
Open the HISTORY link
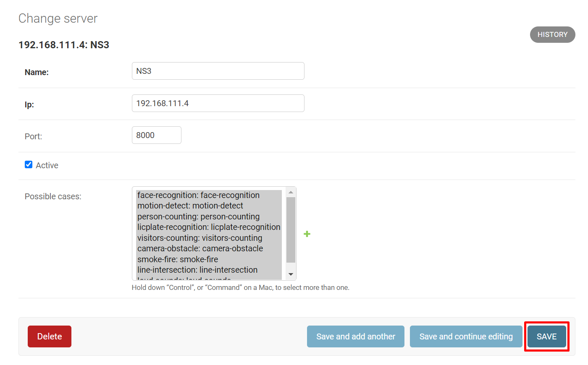click(552, 34)
